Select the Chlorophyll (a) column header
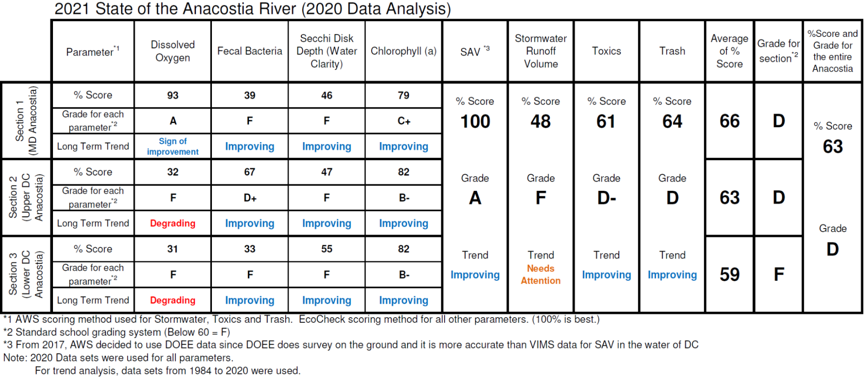Screen dimensions: 868x378 pyautogui.click(x=403, y=51)
